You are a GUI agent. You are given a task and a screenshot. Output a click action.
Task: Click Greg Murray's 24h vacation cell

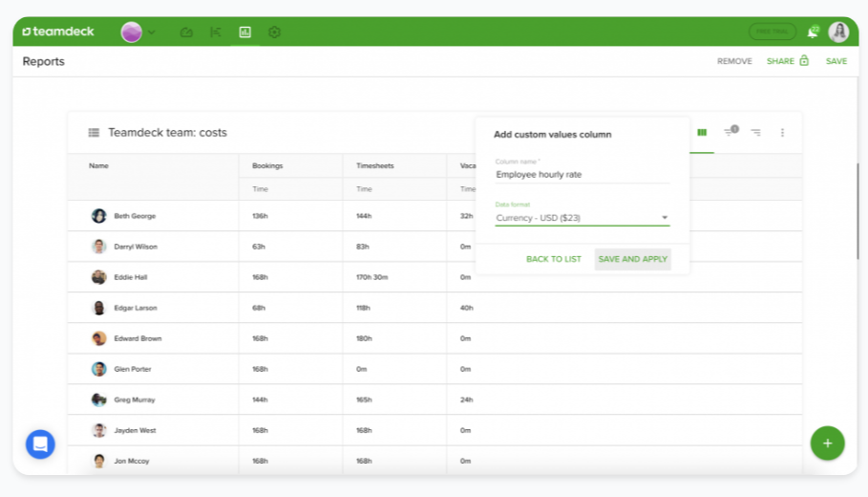point(466,400)
